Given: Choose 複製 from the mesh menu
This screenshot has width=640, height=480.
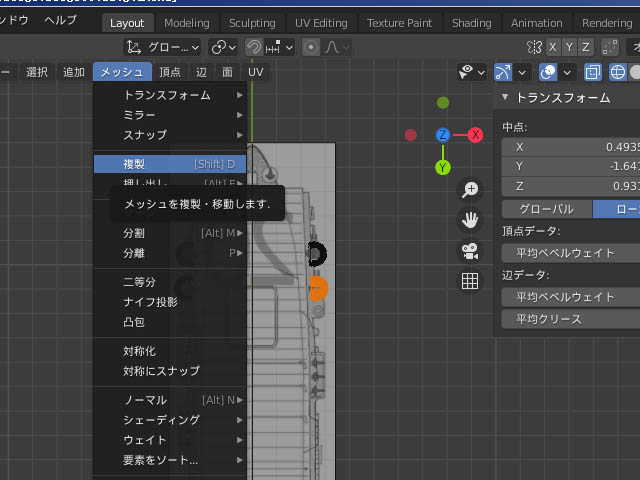Looking at the screenshot, I should click(x=170, y=164).
